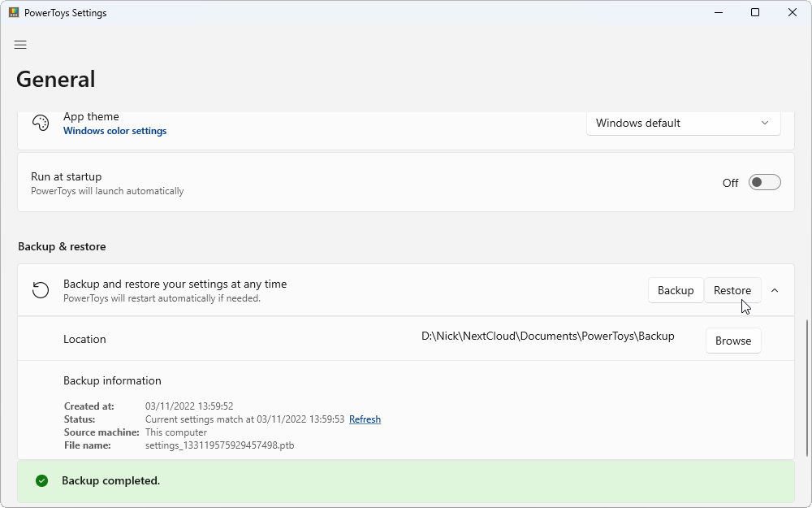Screen dimensions: 812x508
Task: Click the App theme palette icon
Action: (x=41, y=124)
